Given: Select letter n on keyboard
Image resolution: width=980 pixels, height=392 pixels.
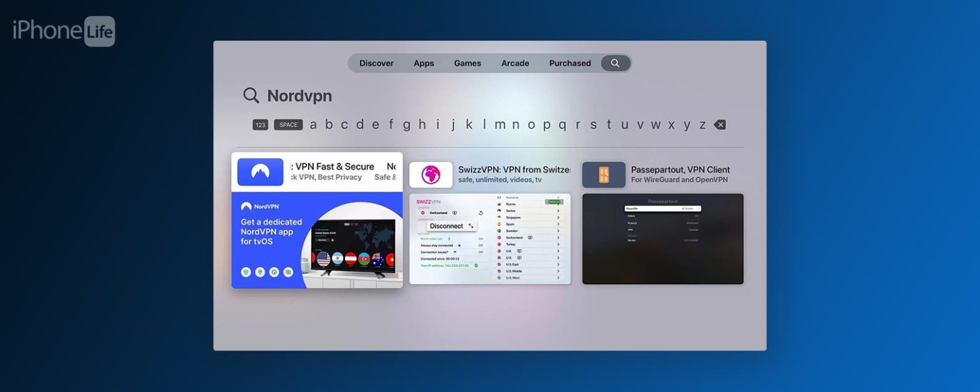Looking at the screenshot, I should (516, 125).
